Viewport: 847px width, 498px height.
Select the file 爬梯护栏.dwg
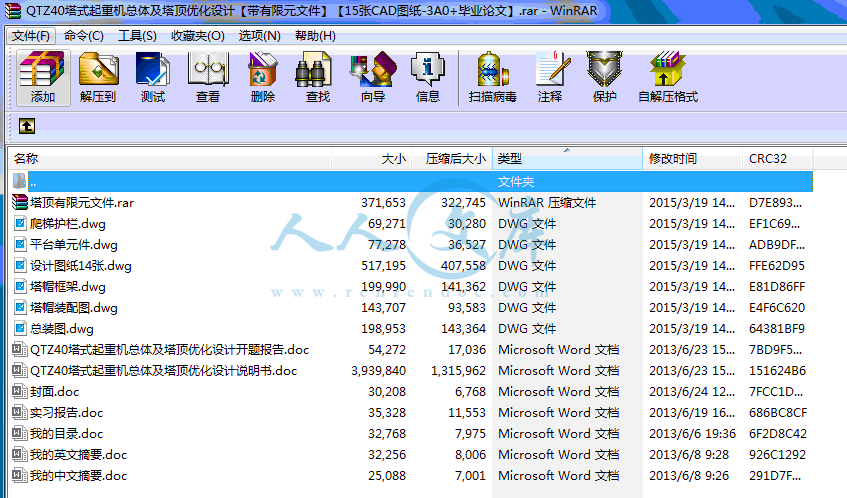(68, 224)
